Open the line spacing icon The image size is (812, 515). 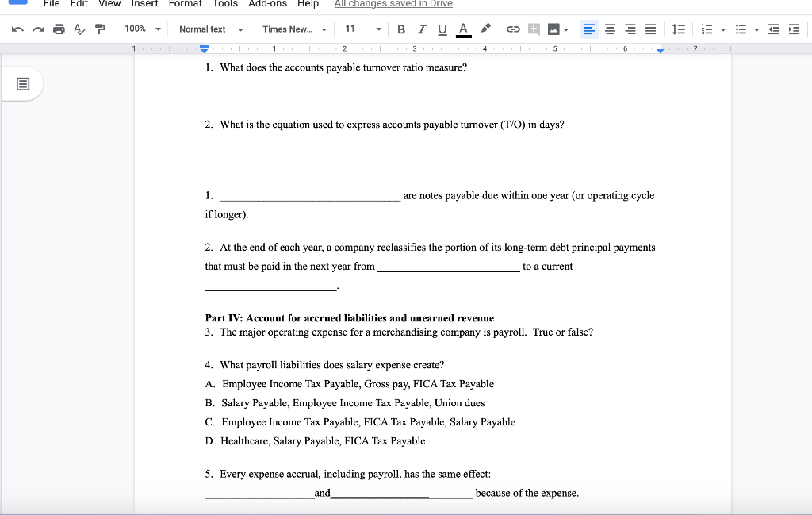(x=678, y=29)
